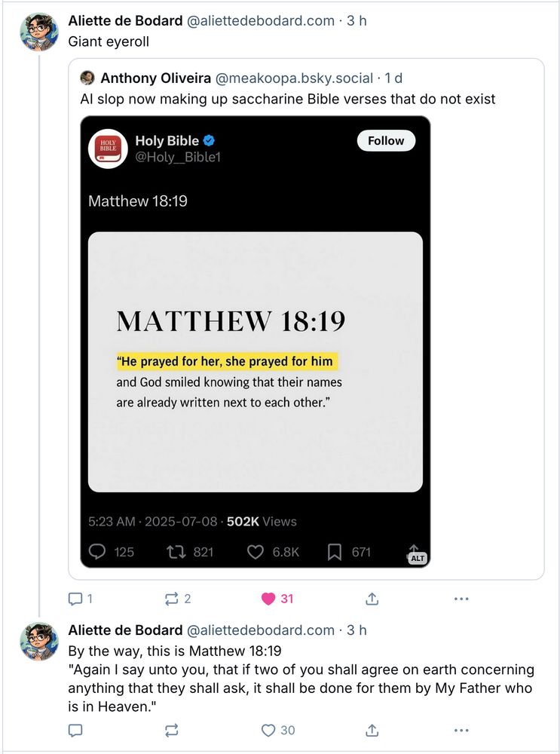Open Aliette de Bodard's avatar on first post
This screenshot has width=560, height=754.
[x=39, y=32]
